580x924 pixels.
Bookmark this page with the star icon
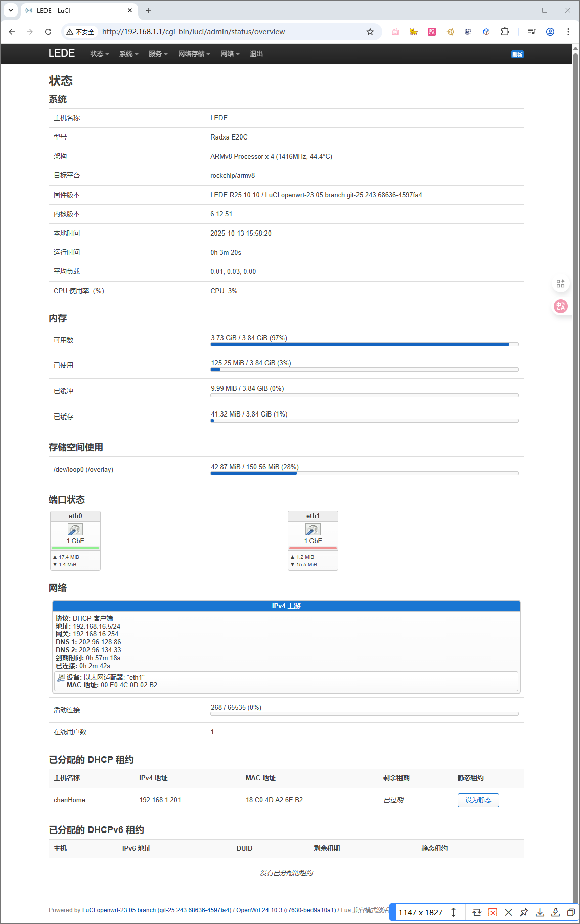[370, 32]
